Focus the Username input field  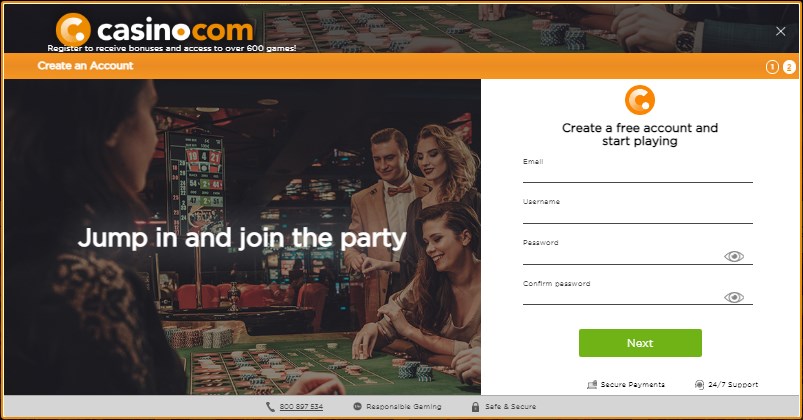(638, 215)
